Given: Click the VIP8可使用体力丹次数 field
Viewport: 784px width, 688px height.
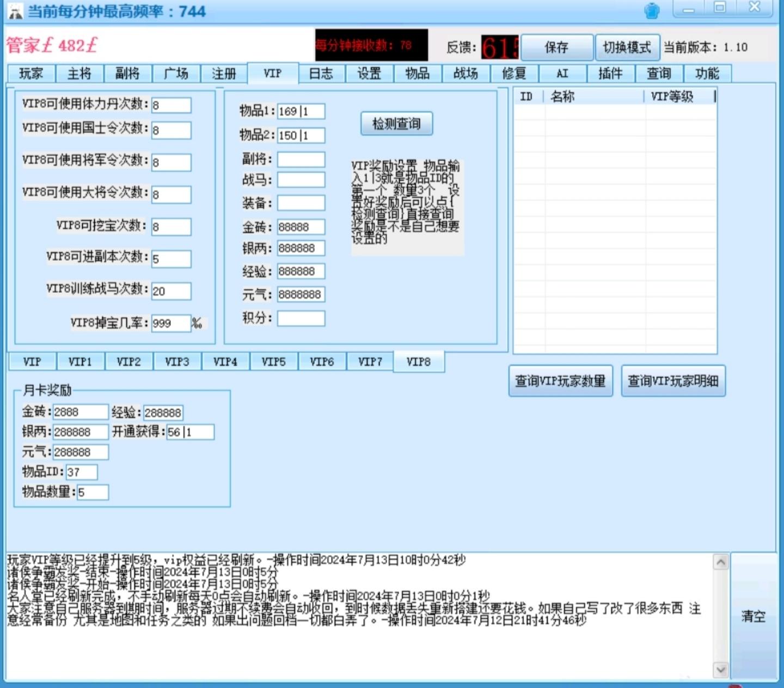Looking at the screenshot, I should pyautogui.click(x=171, y=105).
